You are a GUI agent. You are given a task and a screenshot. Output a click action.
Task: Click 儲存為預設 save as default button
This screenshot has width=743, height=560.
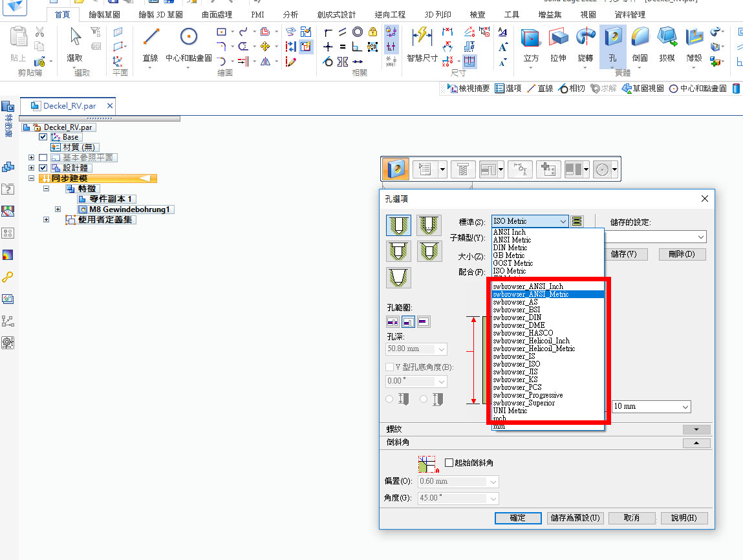(576, 519)
